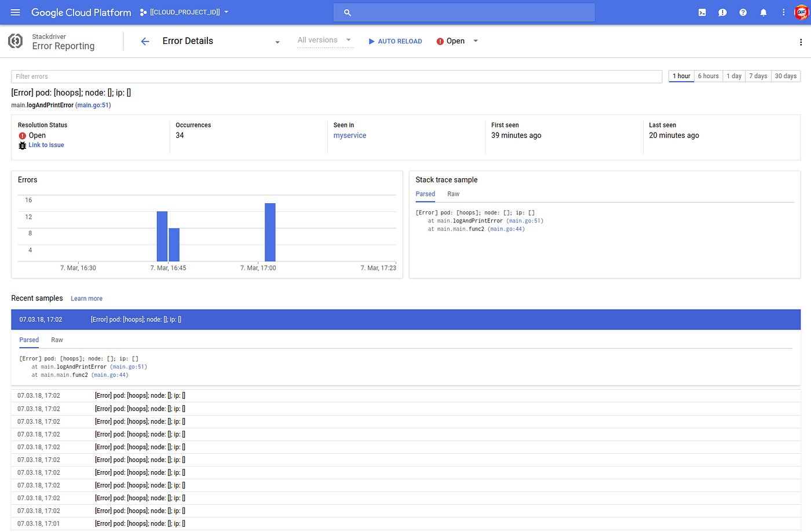811x532 pixels.
Task: Select the Parsed tab under Recent samples
Action: 29,340
